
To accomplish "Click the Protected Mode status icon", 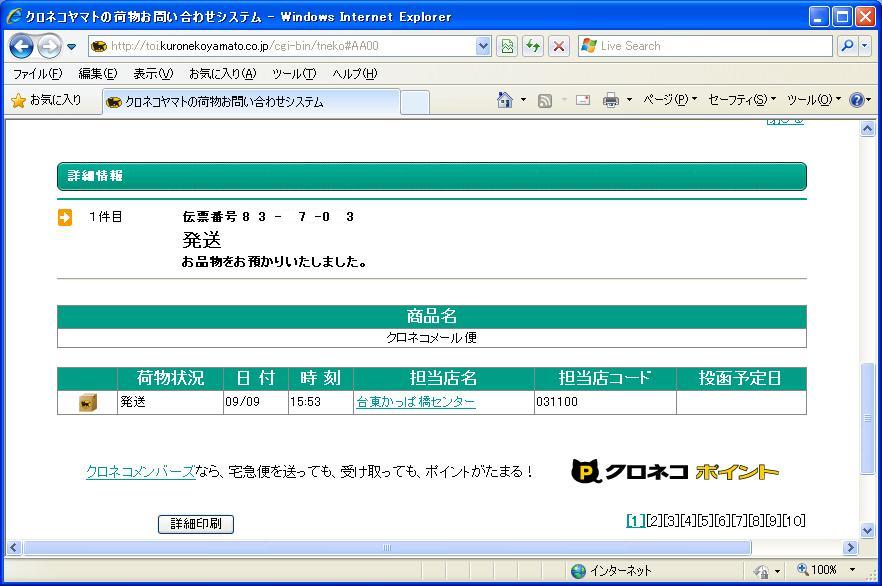I will pyautogui.click(x=761, y=571).
